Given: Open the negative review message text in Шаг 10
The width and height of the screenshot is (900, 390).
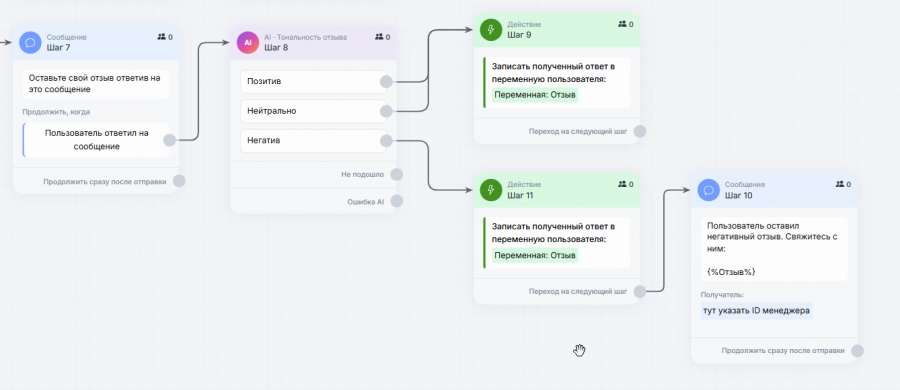Looking at the screenshot, I should pos(774,249).
